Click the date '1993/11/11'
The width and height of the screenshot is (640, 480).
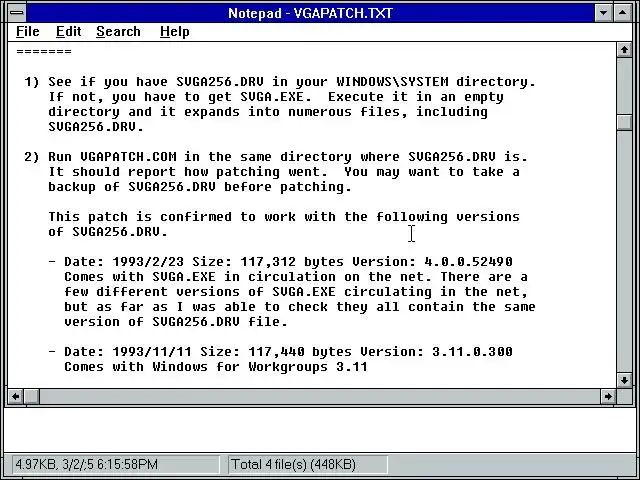pyautogui.click(x=152, y=352)
